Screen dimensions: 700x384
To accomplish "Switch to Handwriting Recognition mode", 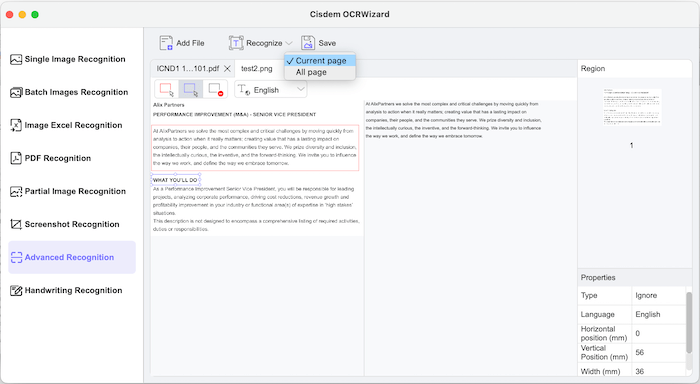I will pyautogui.click(x=66, y=290).
